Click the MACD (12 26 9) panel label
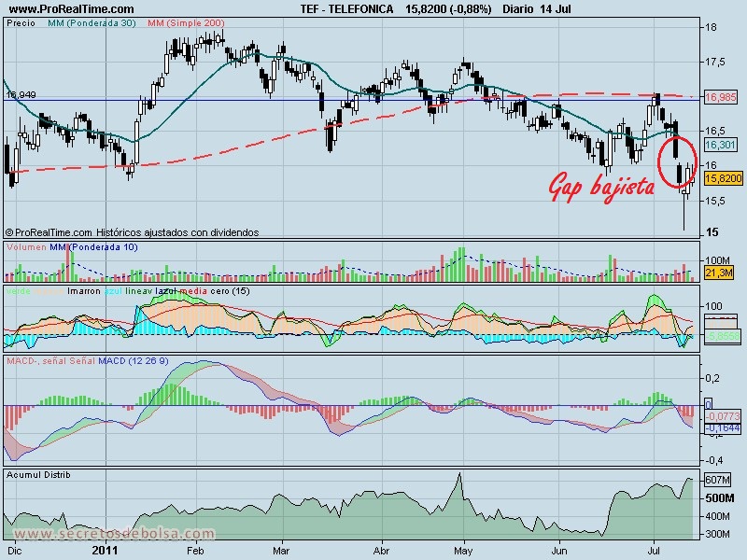This screenshot has height=560, width=747. (133, 361)
